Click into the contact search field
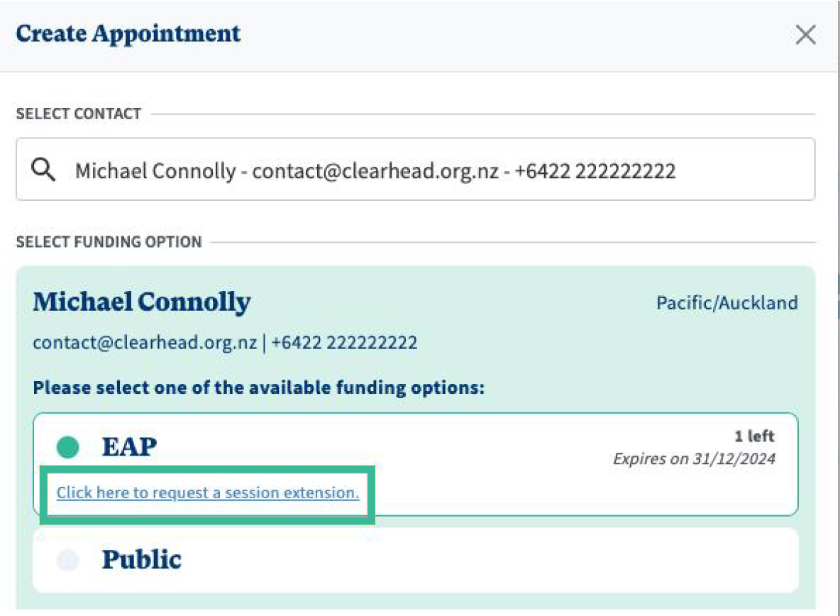Screen dimensions: 840x616 (x=426, y=171)
